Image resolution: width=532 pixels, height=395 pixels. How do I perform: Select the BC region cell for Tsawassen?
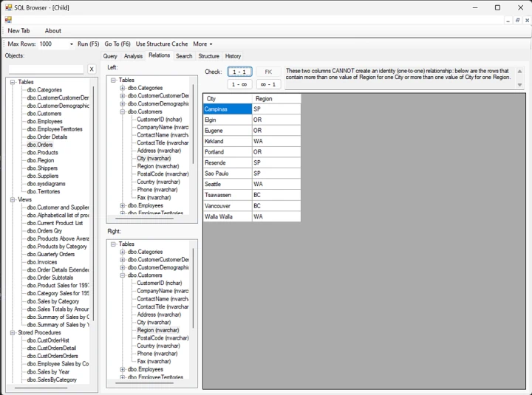[x=276, y=195]
